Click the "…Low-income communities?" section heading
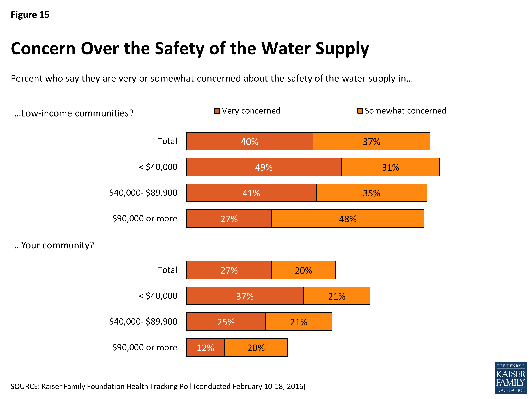 coord(74,113)
